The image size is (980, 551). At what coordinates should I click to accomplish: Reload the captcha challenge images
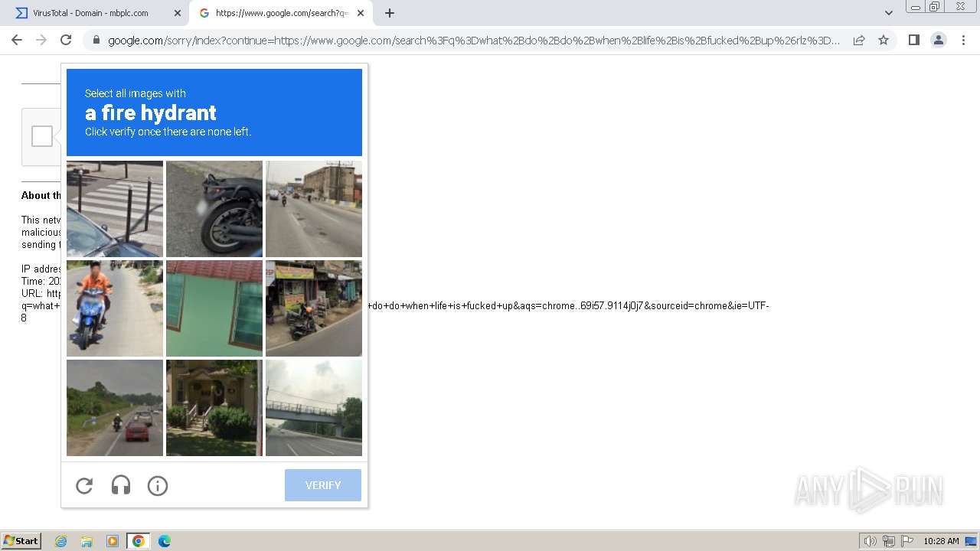(84, 485)
